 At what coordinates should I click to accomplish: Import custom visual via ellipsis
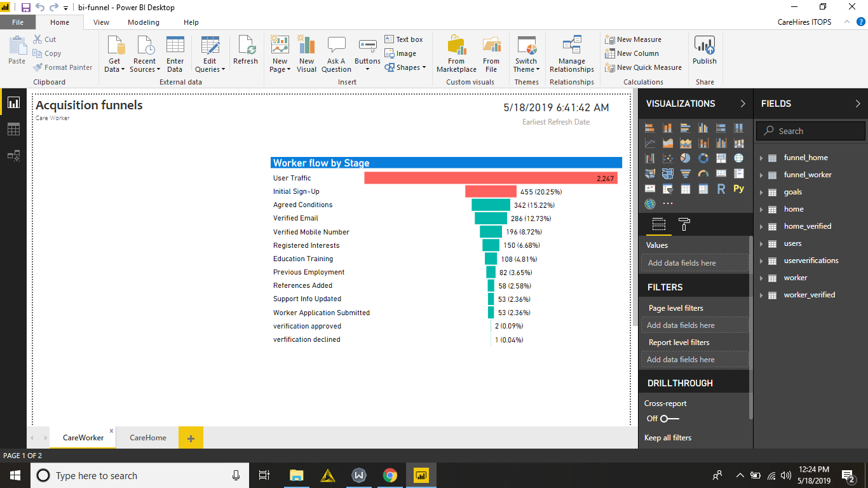click(x=668, y=204)
